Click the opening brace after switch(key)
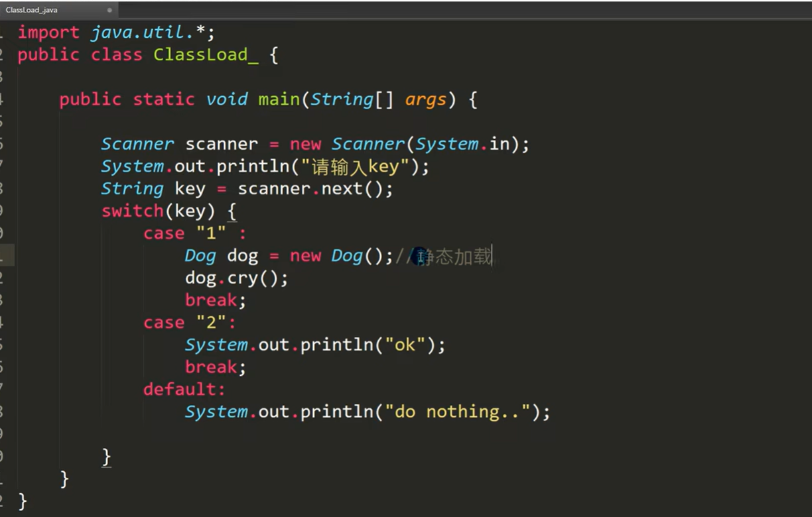The image size is (812, 517). 232,211
